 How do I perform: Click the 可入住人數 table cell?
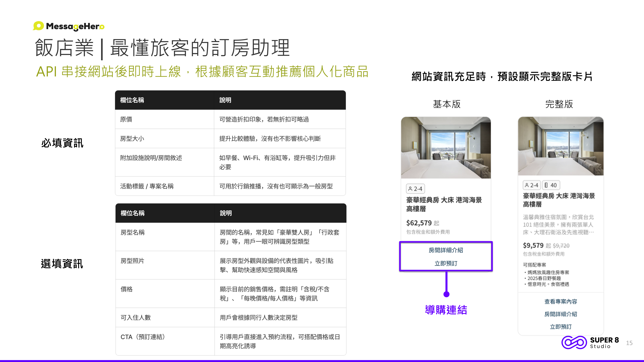(x=165, y=317)
